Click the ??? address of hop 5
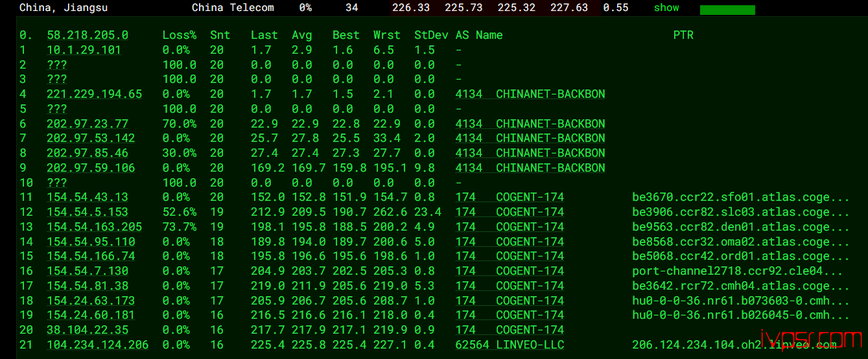Image resolution: width=868 pixels, height=359 pixels. (x=57, y=109)
